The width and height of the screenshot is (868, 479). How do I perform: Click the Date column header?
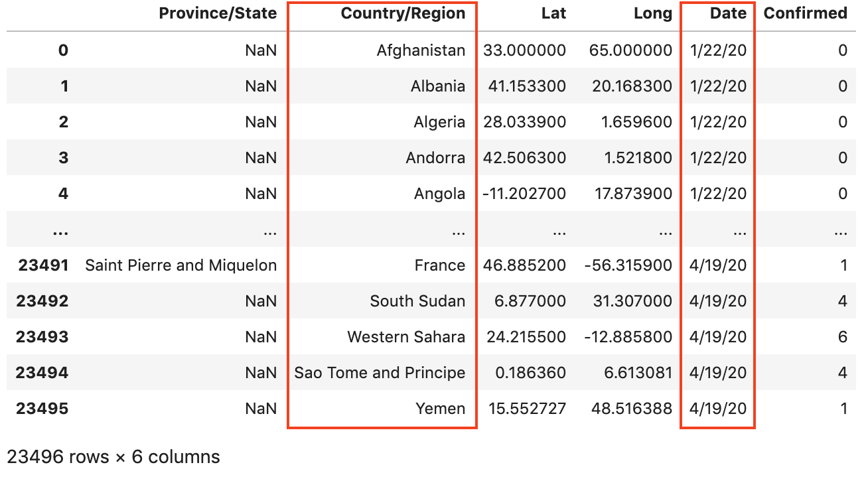click(x=728, y=14)
